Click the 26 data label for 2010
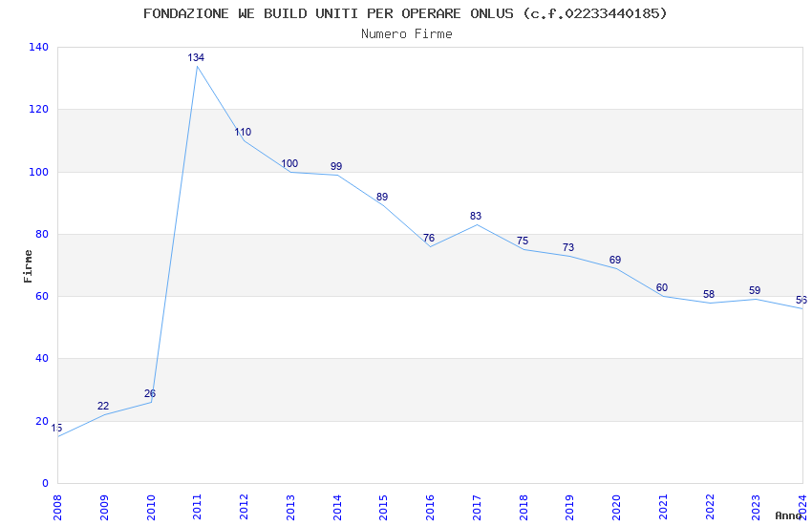812x525 pixels. (150, 393)
